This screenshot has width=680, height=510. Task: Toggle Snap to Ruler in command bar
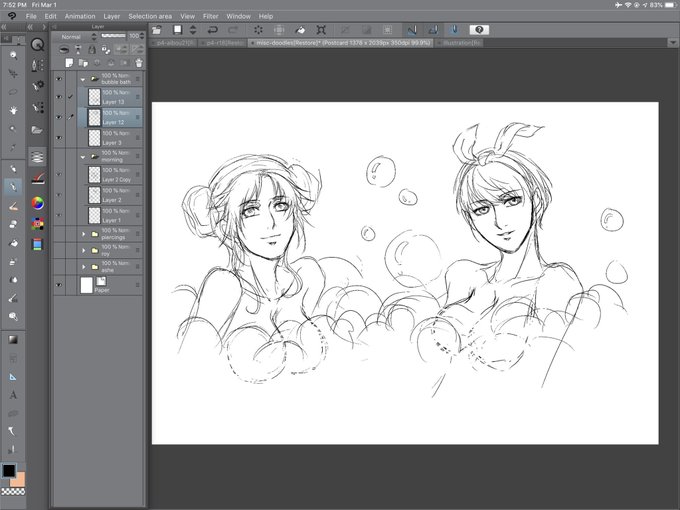tap(412, 30)
